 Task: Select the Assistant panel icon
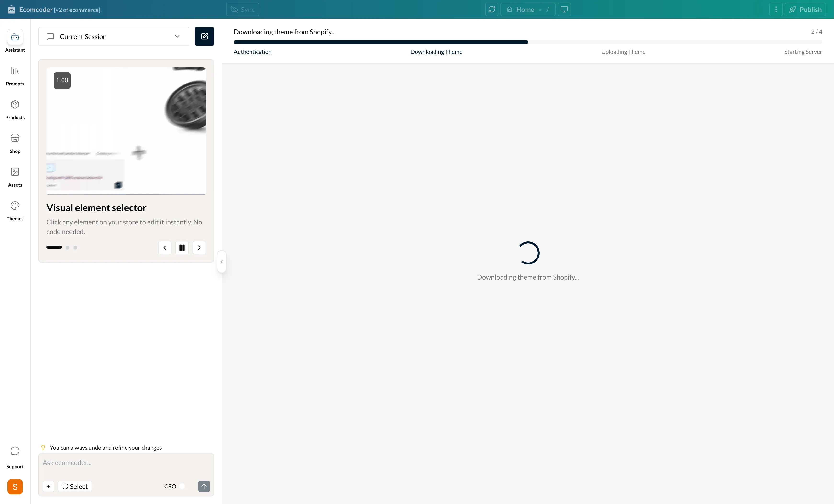pos(15,37)
